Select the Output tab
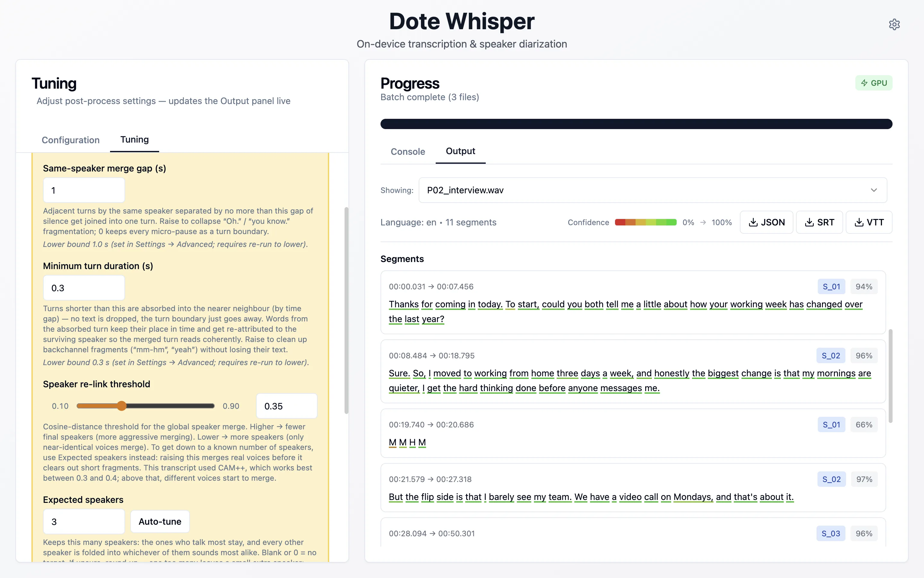 click(x=460, y=151)
